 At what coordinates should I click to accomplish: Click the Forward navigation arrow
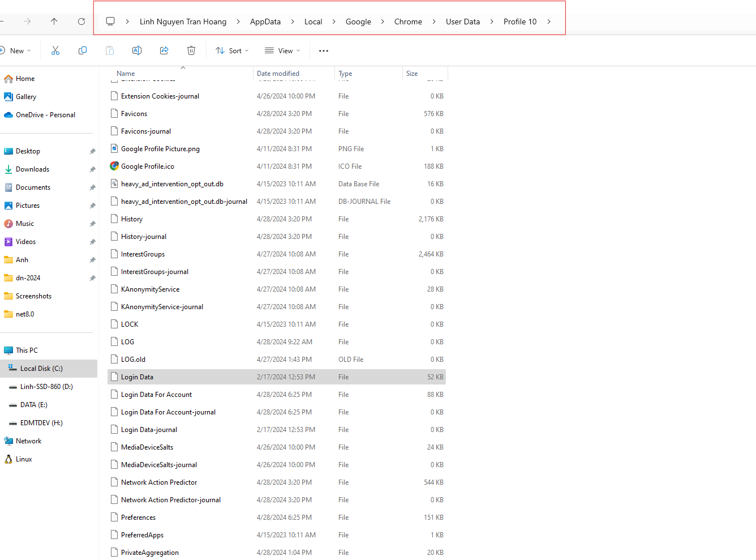(27, 22)
